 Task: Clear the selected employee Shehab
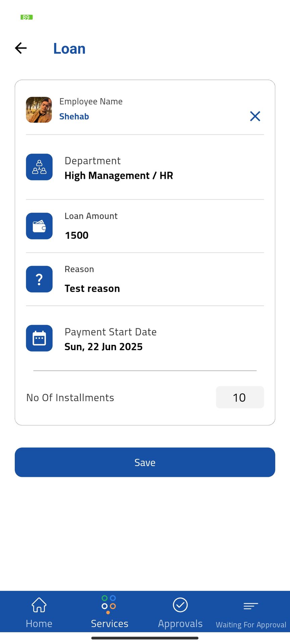(255, 116)
